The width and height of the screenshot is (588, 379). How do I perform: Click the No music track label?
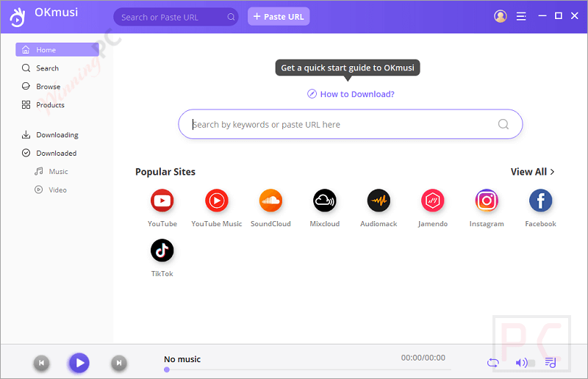pyautogui.click(x=182, y=359)
